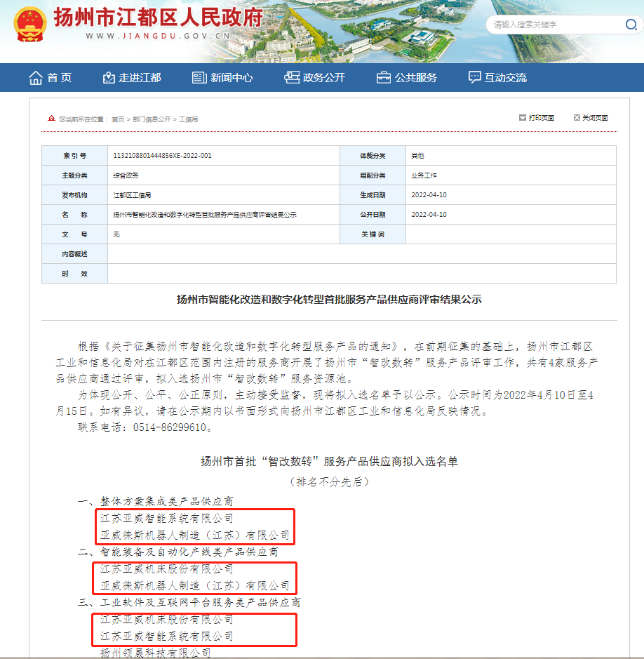This screenshot has width=644, height=659.
Task: Go to the 政务公开 menu item
Action: pyautogui.click(x=323, y=78)
